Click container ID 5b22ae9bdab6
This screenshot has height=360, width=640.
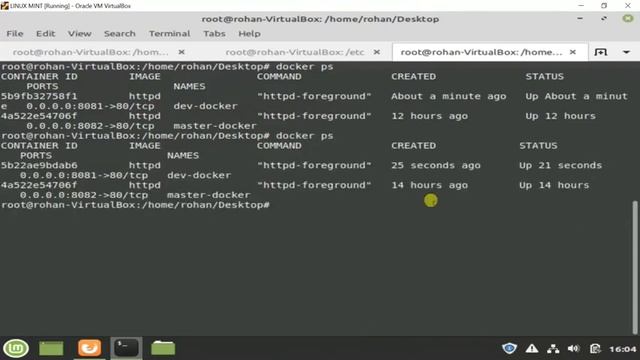point(39,165)
